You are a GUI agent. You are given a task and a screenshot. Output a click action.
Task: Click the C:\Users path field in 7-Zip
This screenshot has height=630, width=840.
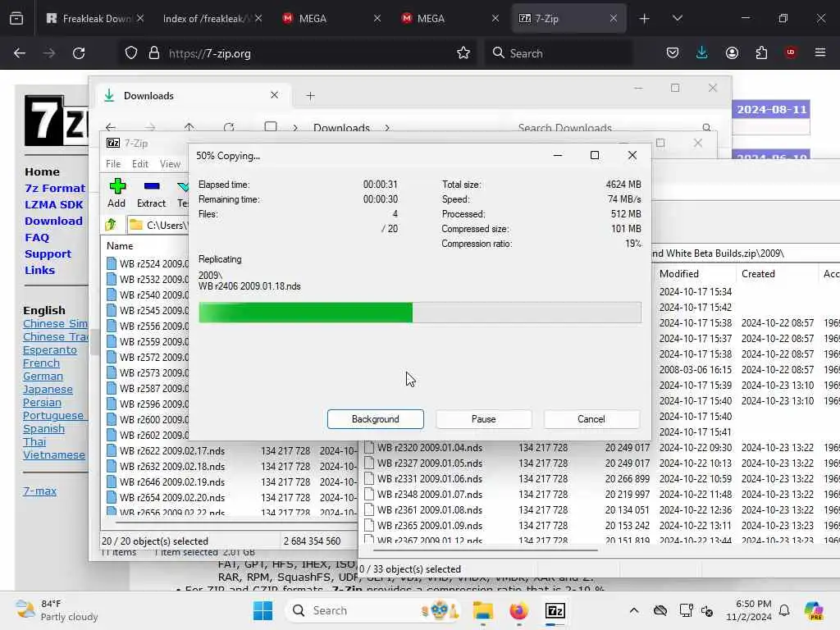(158, 225)
